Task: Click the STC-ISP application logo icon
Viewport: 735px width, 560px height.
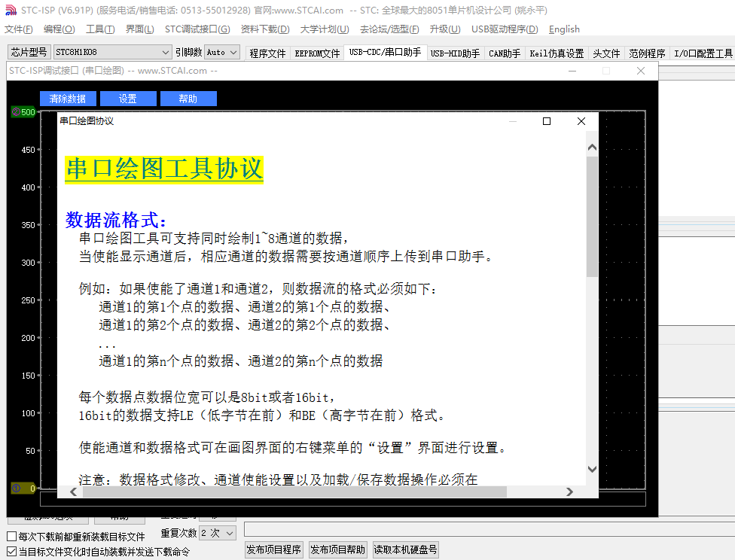Action: [x=11, y=10]
